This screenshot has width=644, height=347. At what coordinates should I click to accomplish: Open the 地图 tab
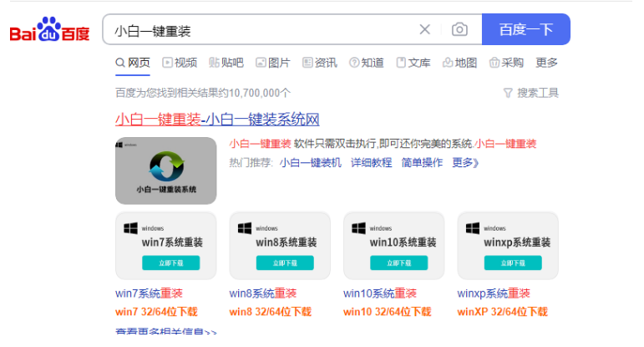pos(459,63)
